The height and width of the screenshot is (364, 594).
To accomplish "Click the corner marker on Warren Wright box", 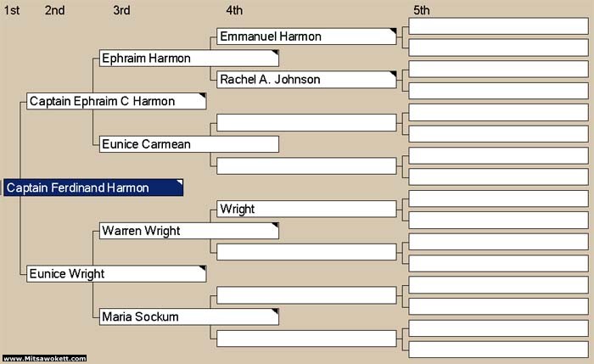I will tap(276, 226).
